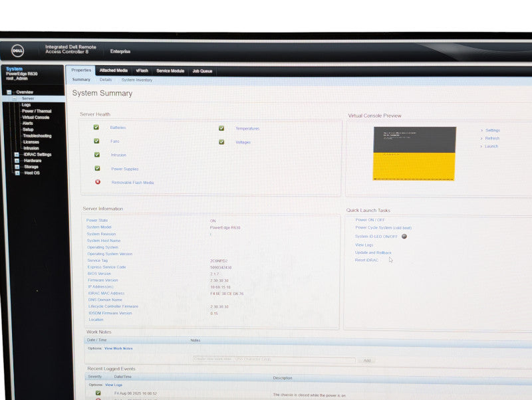Open View Logs quick launch task
Viewport: 532px width, 400px height.
pos(364,245)
